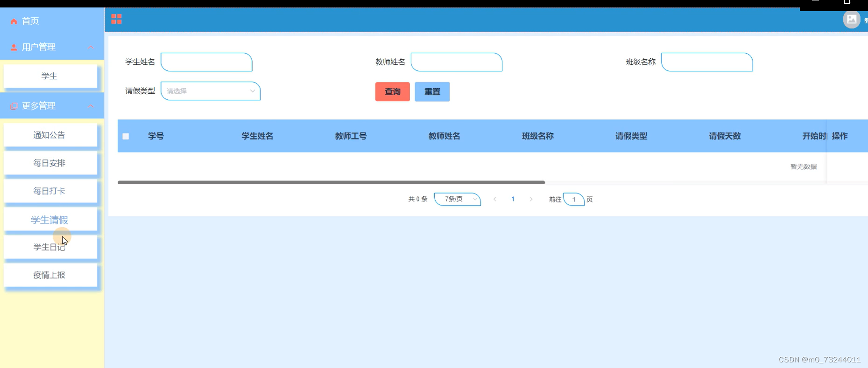Screen dimensions: 868x368
Task: Open the 每日打卡 menu item
Action: click(x=50, y=191)
